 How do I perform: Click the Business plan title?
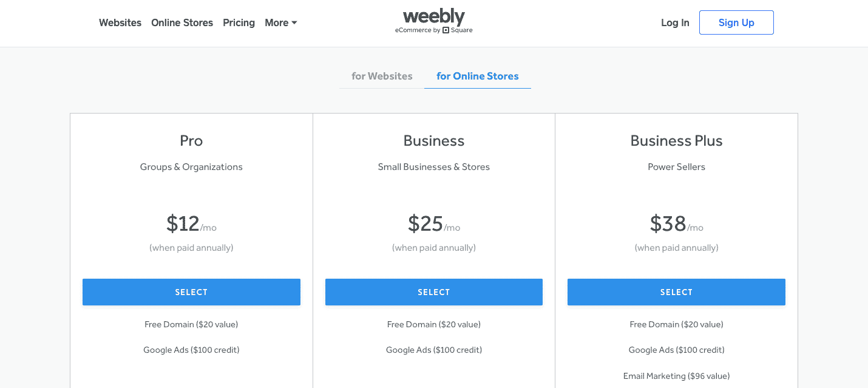pyautogui.click(x=433, y=141)
